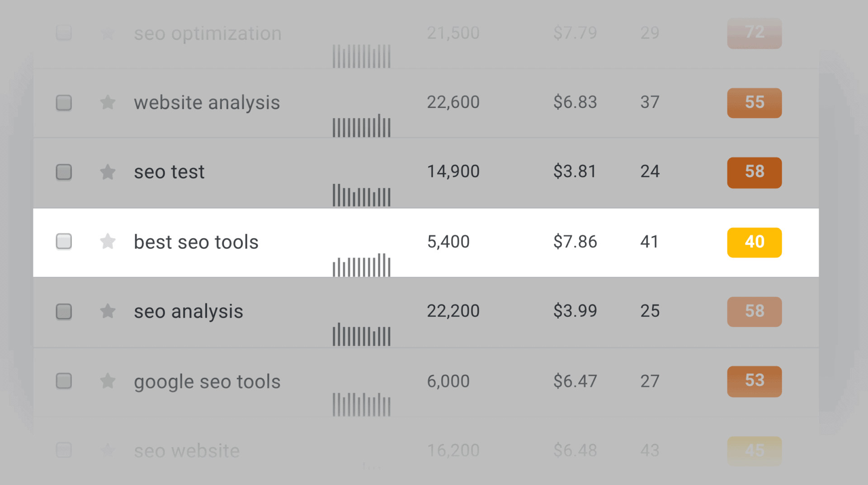
Task: Tick the checkbox beside "google seo tools"
Action: point(63,381)
